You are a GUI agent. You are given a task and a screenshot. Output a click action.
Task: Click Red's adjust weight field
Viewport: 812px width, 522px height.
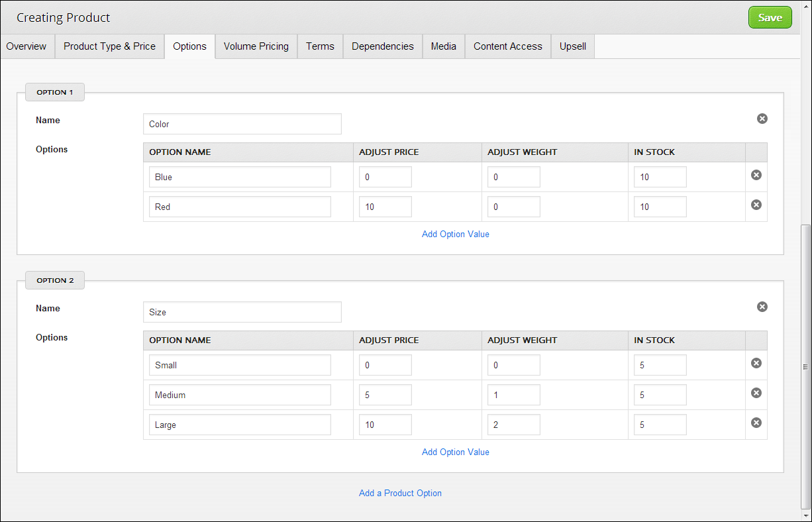pyautogui.click(x=514, y=207)
